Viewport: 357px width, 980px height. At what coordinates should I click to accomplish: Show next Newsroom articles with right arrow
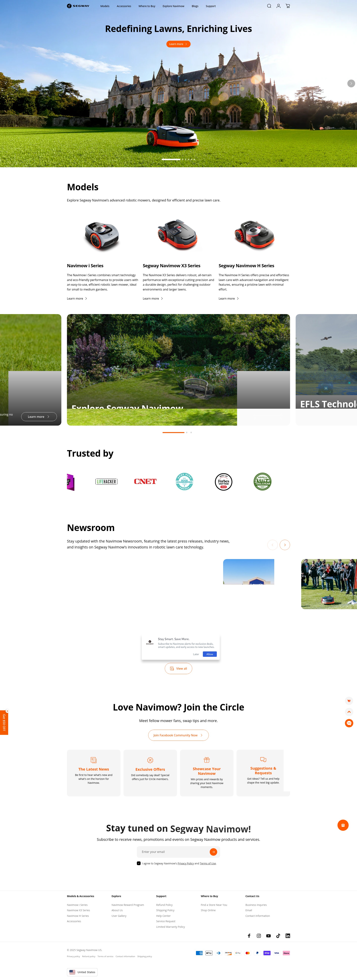[x=285, y=545]
